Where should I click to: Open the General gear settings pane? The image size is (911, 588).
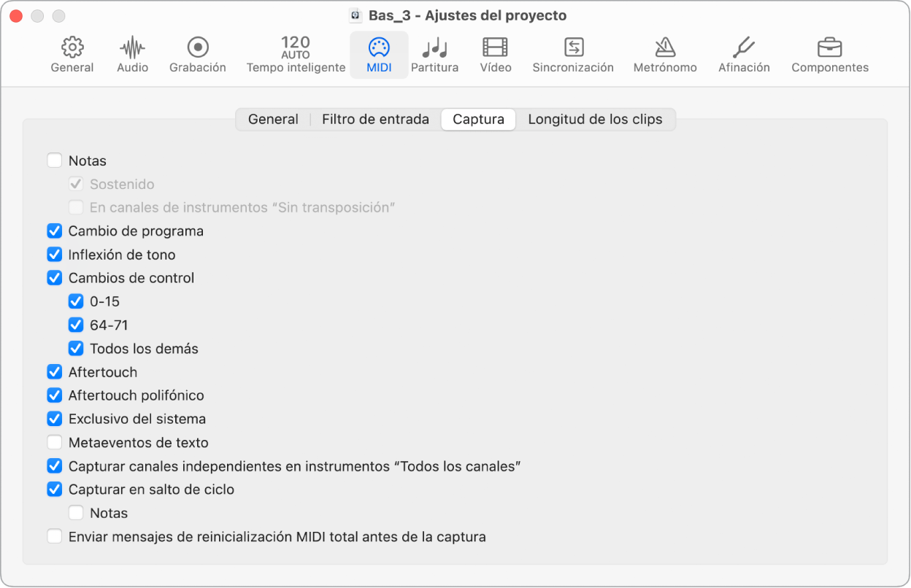pyautogui.click(x=72, y=55)
